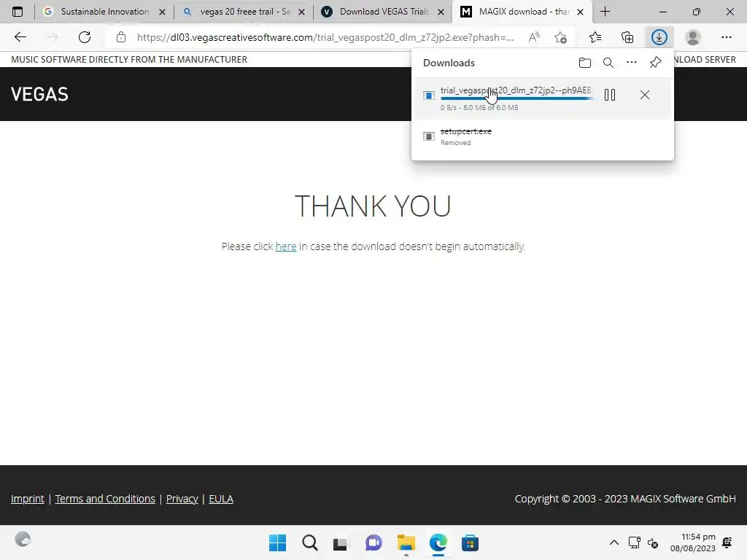
Task: View site information lock icon
Action: click(x=121, y=37)
